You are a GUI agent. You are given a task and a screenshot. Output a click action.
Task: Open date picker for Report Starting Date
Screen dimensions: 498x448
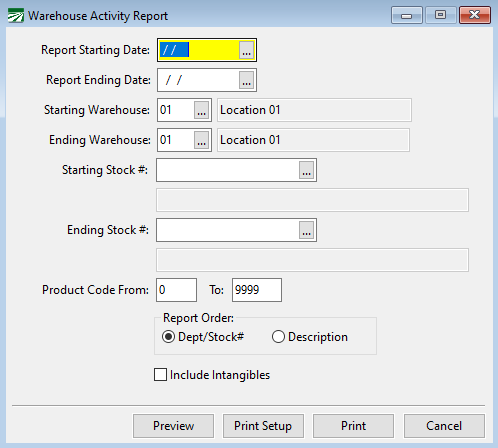(x=246, y=50)
